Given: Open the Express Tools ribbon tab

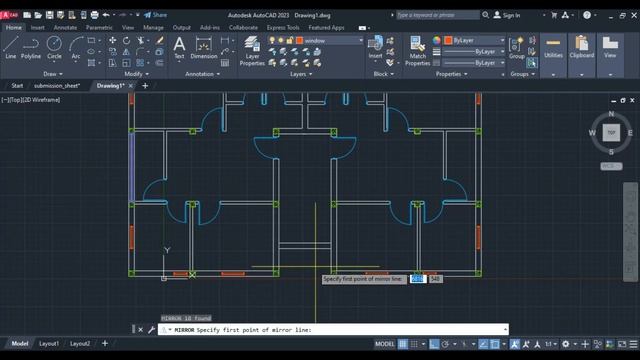Looking at the screenshot, I should (283, 27).
